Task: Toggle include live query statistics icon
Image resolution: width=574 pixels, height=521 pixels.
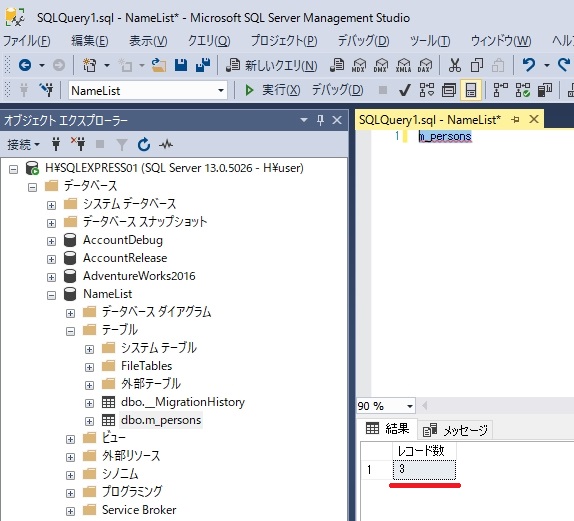Action: tap(522, 90)
